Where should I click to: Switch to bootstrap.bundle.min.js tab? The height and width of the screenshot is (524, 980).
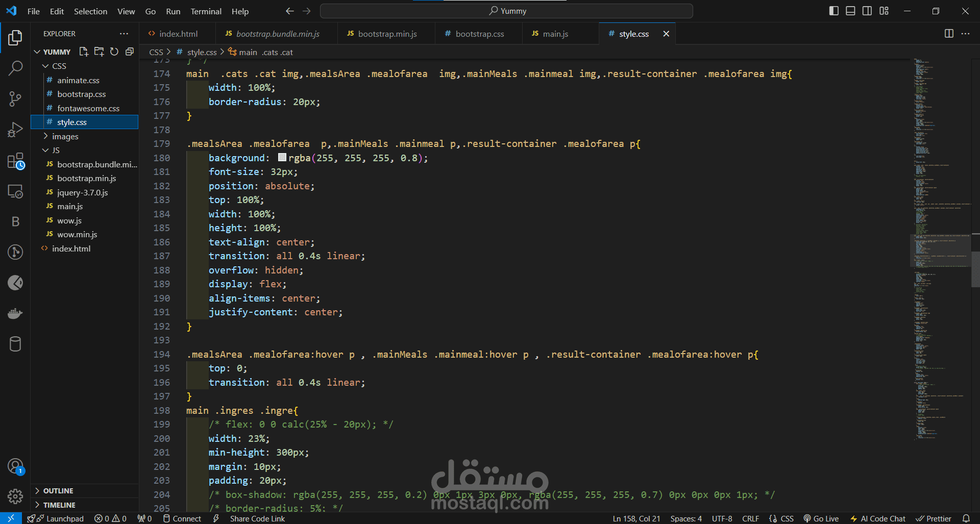(277, 34)
